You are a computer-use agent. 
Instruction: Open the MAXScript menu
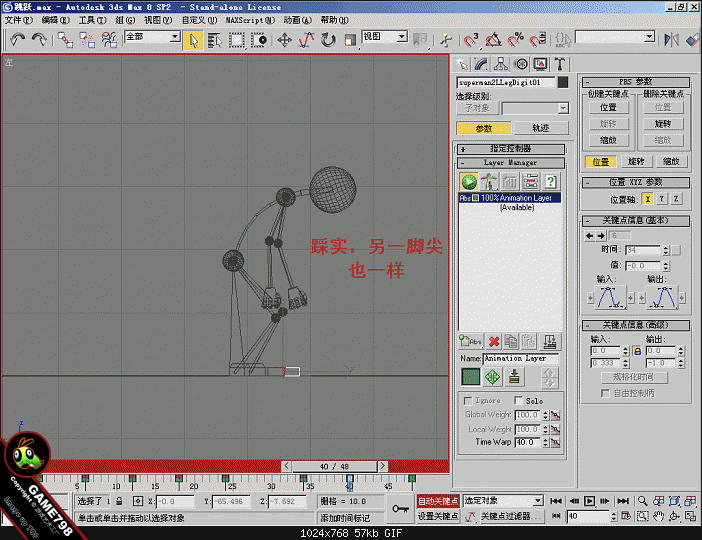pyautogui.click(x=250, y=20)
